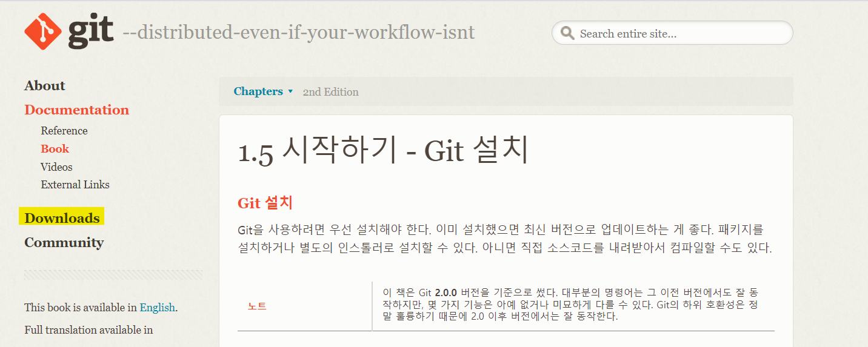Image resolution: width=868 pixels, height=347 pixels.
Task: Select Reference under Documentation
Action: [x=64, y=131]
